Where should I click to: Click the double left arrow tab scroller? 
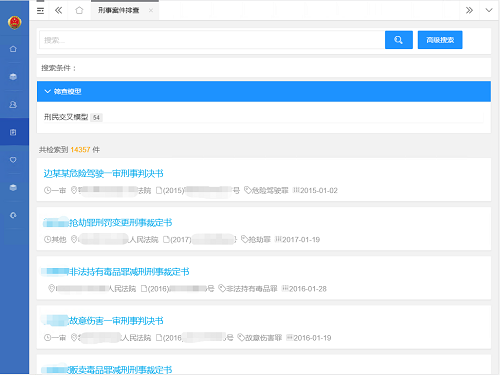(58, 11)
